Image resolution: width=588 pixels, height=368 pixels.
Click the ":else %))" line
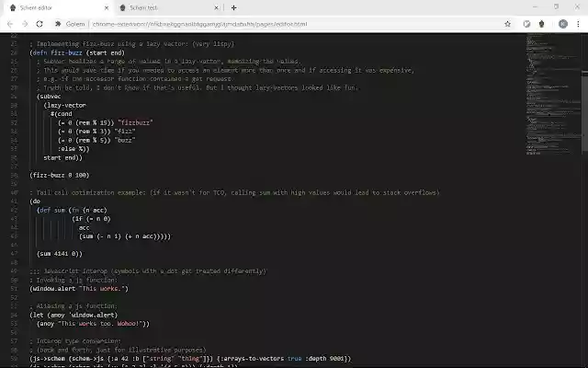(73, 149)
